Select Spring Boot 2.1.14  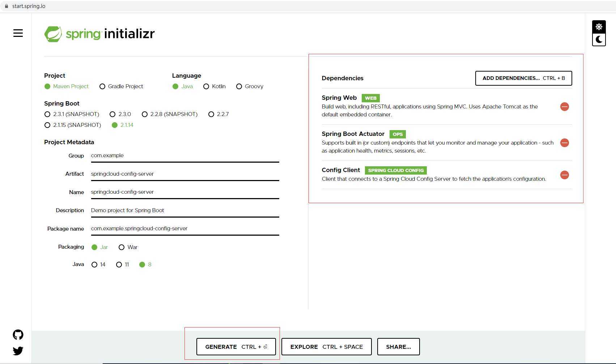(123, 125)
